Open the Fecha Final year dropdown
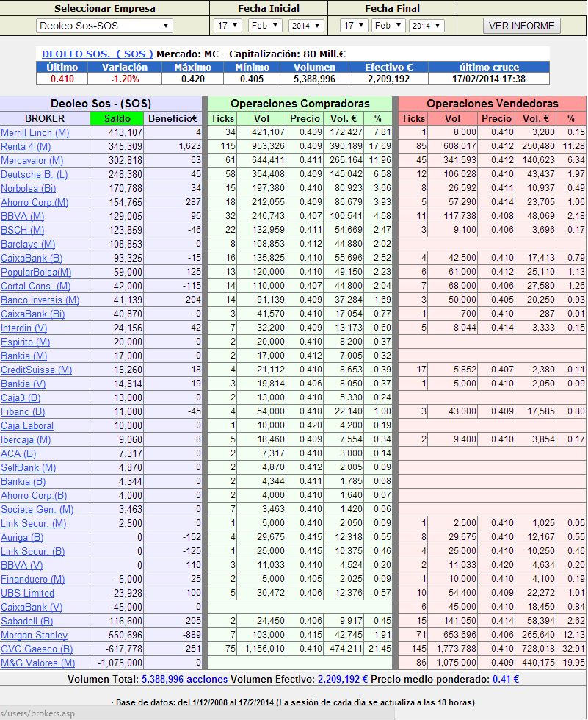Image resolution: width=588 pixels, height=720 pixels. pyautogui.click(x=427, y=26)
